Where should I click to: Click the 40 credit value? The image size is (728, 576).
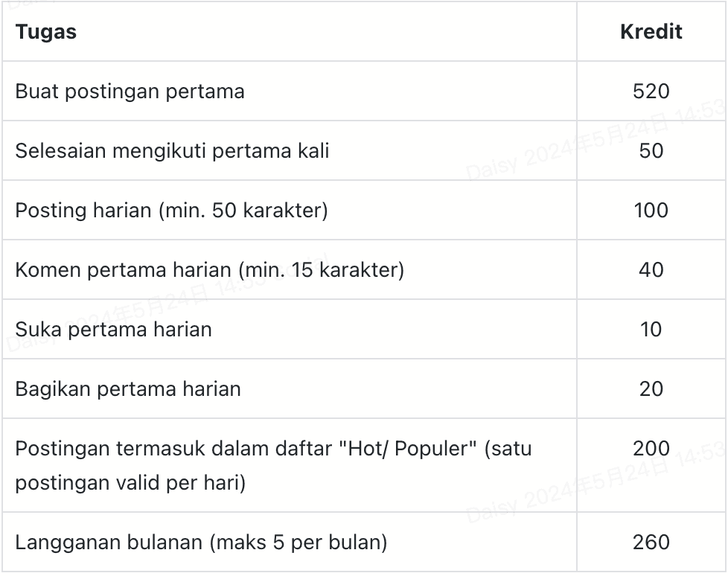click(x=651, y=270)
